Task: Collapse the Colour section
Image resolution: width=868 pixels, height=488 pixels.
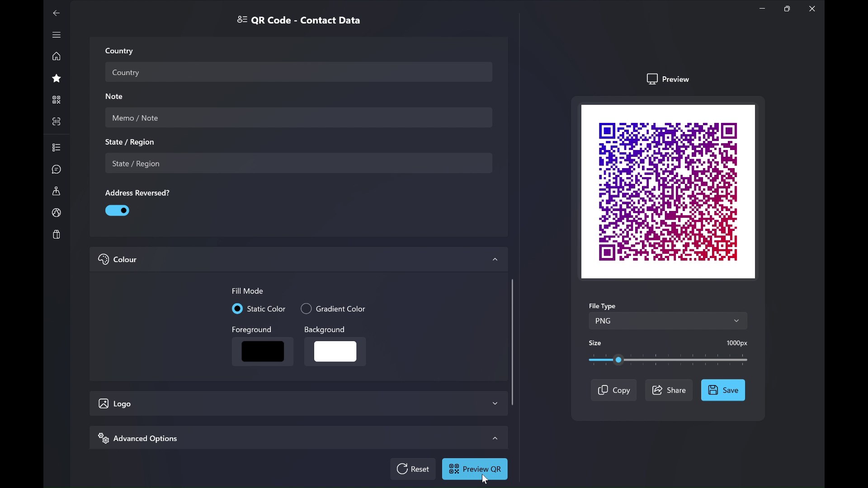Action: click(495, 259)
